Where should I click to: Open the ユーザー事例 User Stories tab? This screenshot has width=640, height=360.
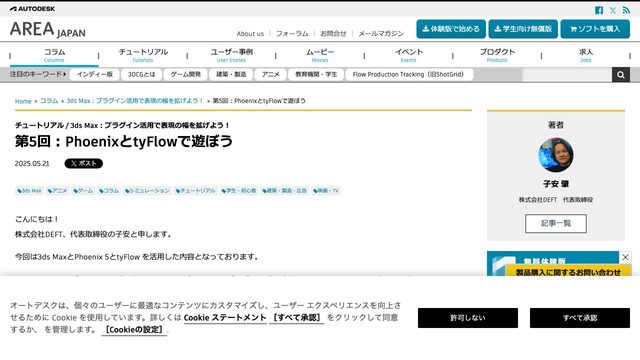tap(231, 55)
